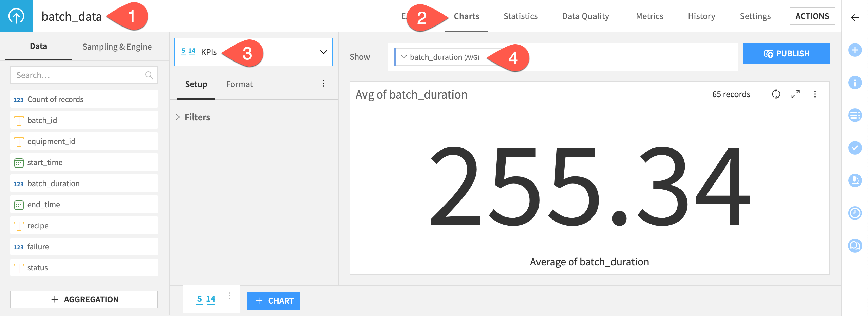Viewport: 868px width, 316px height.
Task: Collapse the right panel with the back arrow
Action: coord(855,17)
